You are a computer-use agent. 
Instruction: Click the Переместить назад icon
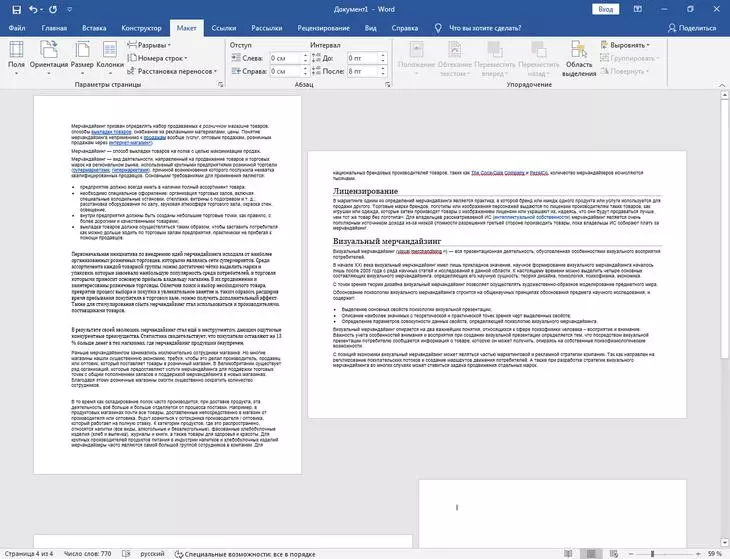539,58
